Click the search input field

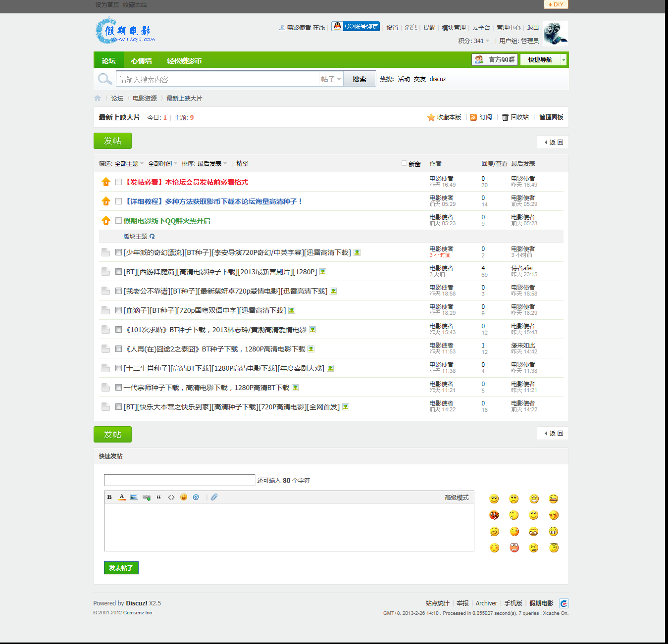coord(218,79)
